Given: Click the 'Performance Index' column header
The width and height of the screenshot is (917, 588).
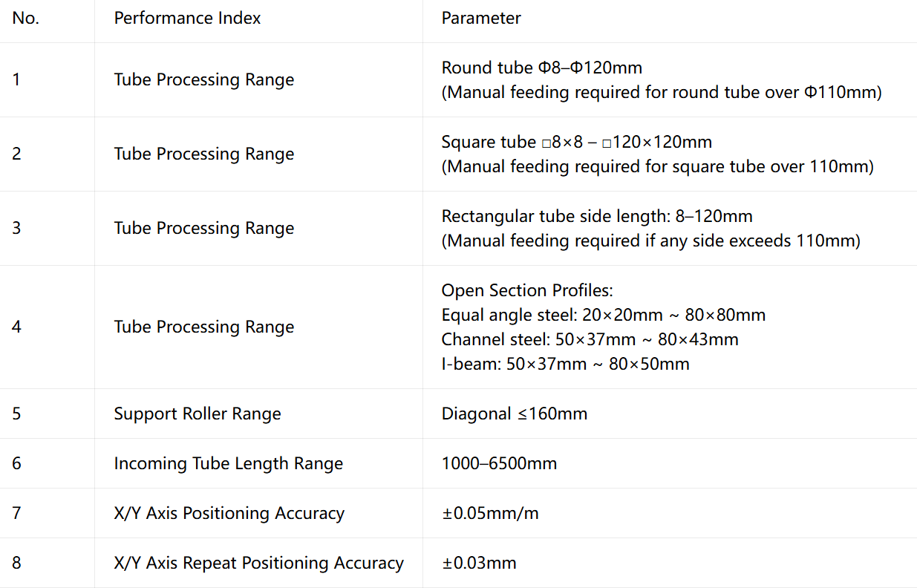Looking at the screenshot, I should pos(187,18).
